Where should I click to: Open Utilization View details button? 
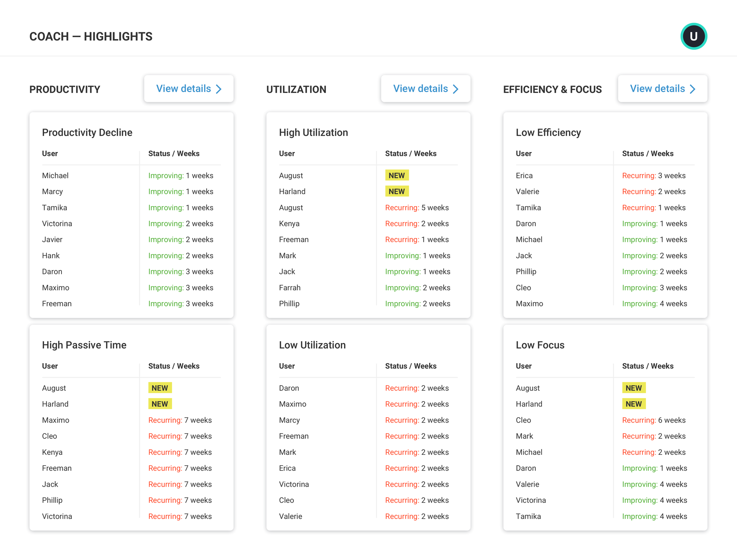tap(425, 89)
